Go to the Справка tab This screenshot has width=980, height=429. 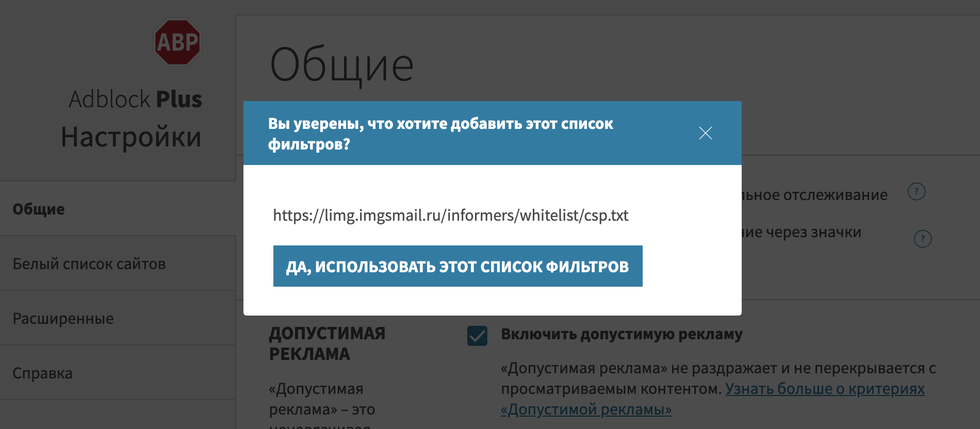point(42,373)
